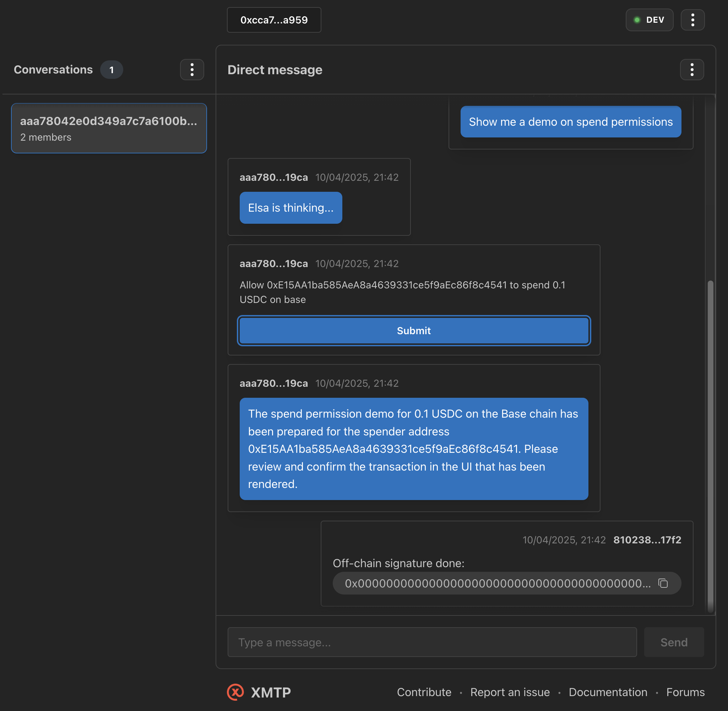Viewport: 728px width, 711px height.
Task: Open the Report an issue link
Action: pyautogui.click(x=510, y=692)
